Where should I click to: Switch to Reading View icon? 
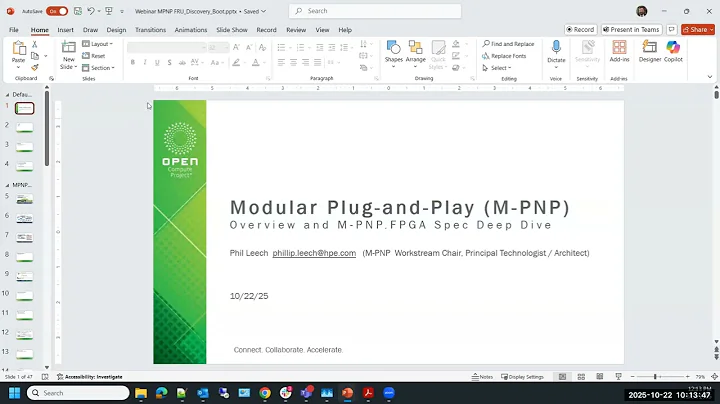[600, 376]
